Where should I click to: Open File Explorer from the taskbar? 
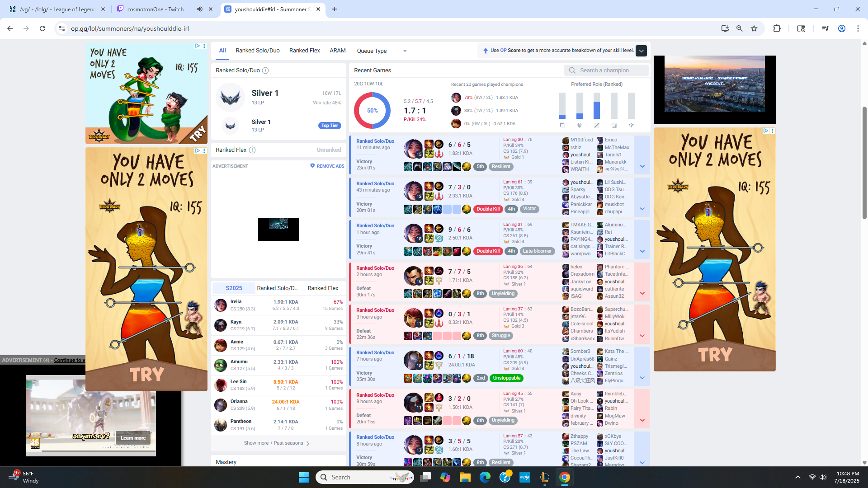point(465,477)
